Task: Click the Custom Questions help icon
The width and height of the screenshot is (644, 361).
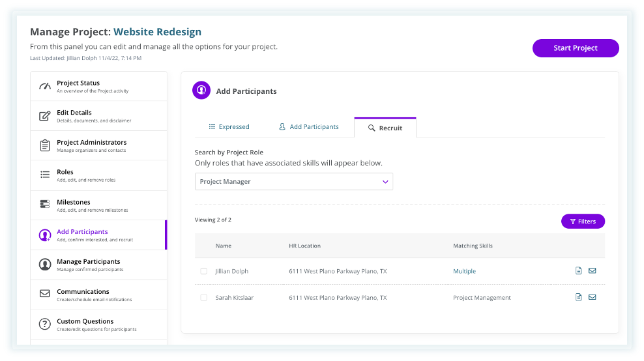Action: point(45,325)
